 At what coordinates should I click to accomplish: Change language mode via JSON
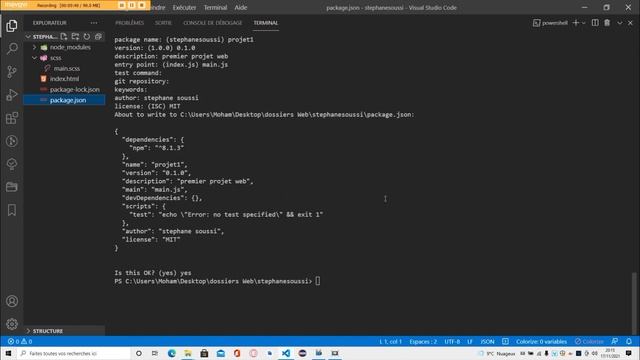click(x=487, y=341)
